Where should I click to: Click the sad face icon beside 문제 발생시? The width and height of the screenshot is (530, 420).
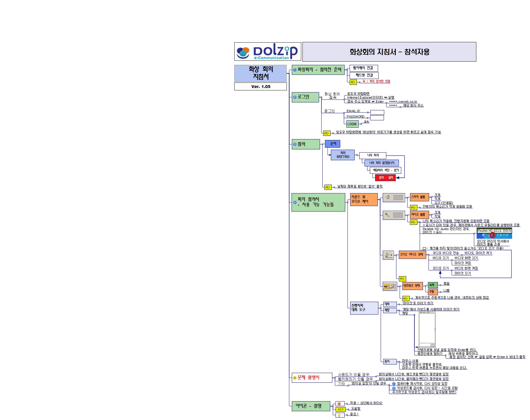(295, 378)
